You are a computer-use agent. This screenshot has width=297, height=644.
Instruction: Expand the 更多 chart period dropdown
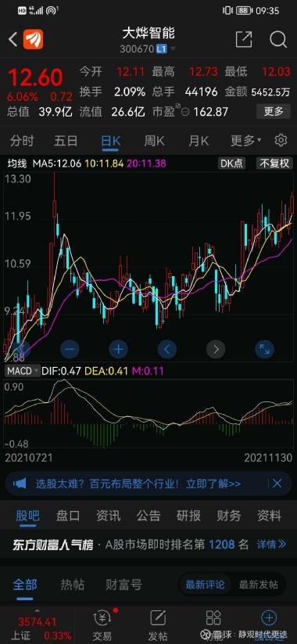click(x=245, y=141)
